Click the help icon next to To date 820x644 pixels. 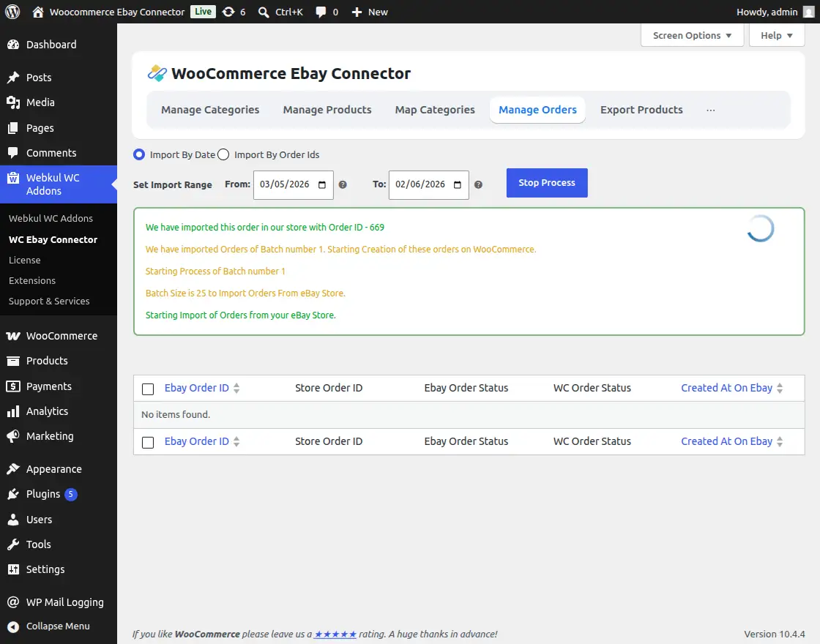(x=478, y=184)
